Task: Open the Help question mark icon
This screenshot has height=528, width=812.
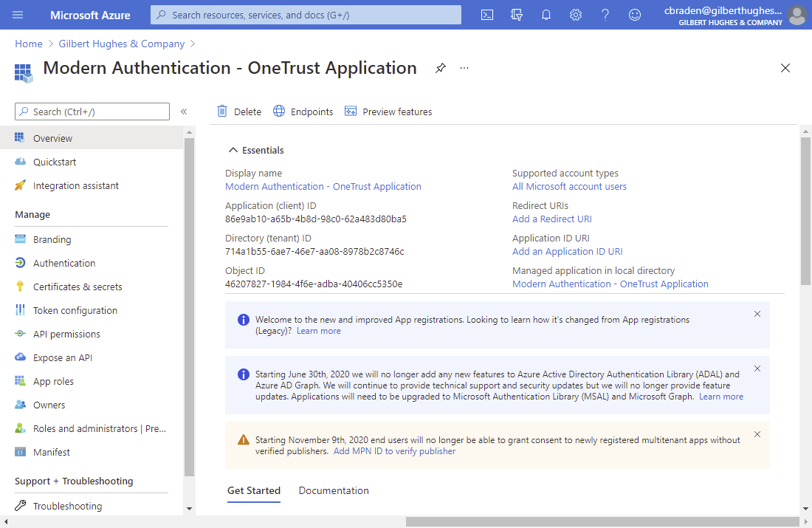Action: click(x=605, y=15)
